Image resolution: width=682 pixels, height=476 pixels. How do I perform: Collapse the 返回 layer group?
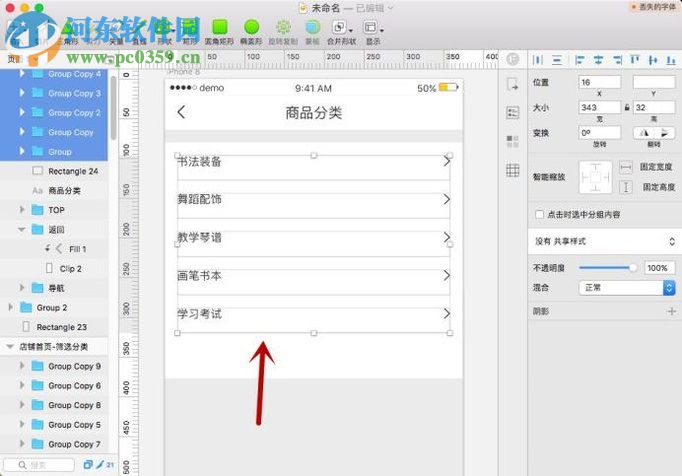coord(22,229)
